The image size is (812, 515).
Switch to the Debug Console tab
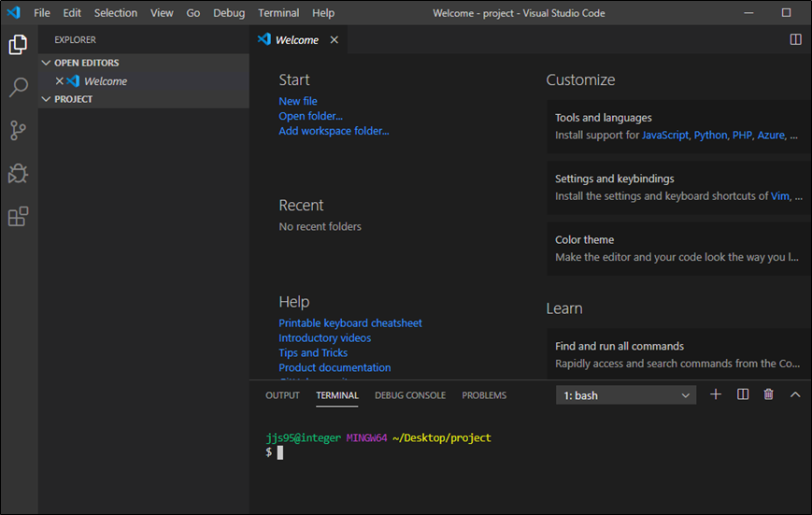[x=410, y=395]
